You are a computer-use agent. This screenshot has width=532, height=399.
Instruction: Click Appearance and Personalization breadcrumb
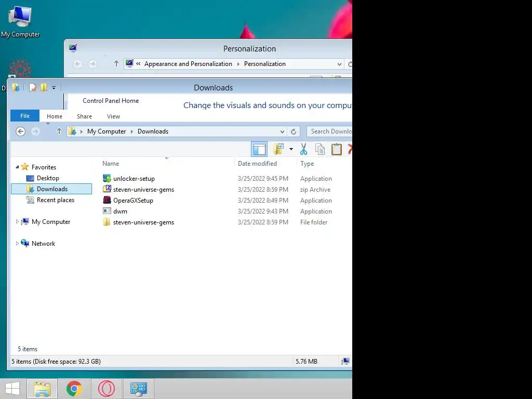tap(188, 64)
